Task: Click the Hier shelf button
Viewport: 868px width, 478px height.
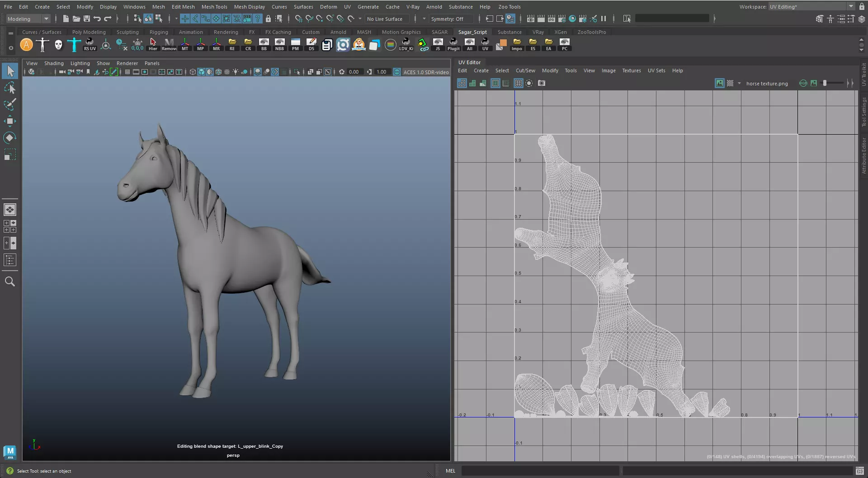Action: (153, 44)
